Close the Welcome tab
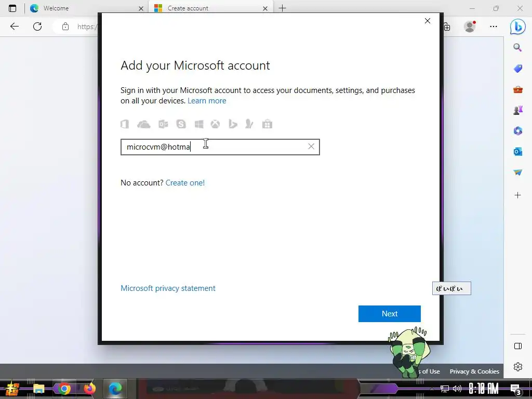Viewport: 532px width, 399px height. [141, 8]
